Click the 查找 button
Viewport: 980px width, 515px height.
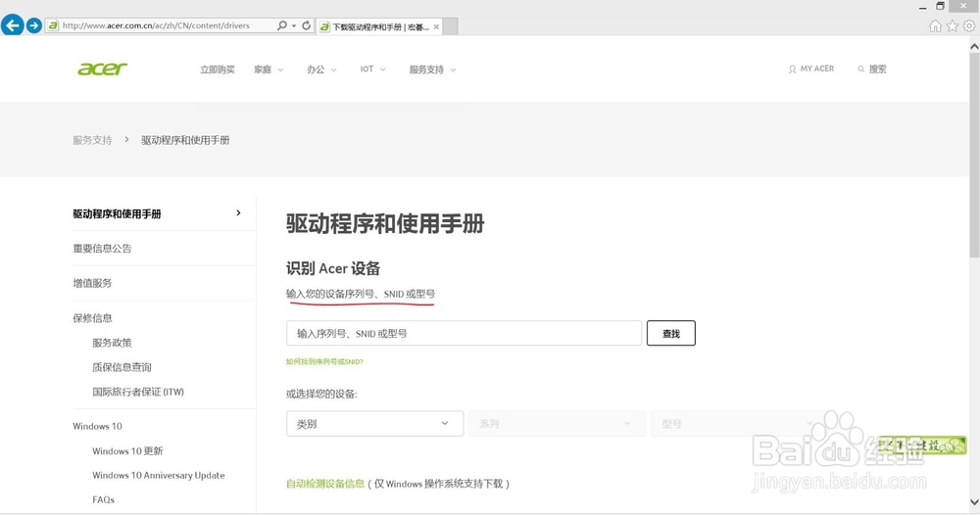pos(670,333)
